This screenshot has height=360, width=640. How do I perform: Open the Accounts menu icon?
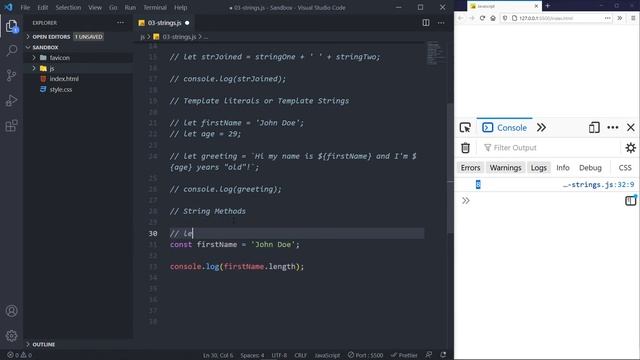[x=11, y=311]
